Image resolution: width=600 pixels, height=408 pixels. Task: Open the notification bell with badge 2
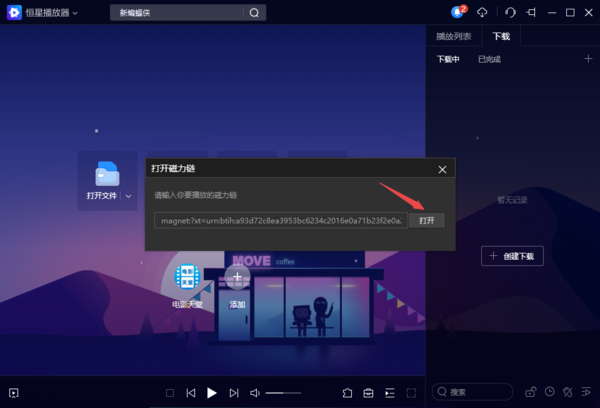458,12
